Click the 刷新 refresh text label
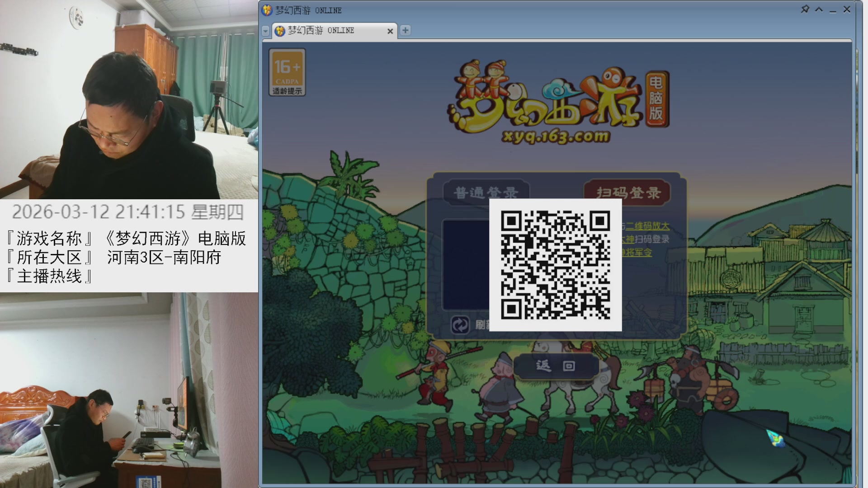Screen dimensions: 868x488 coord(481,324)
